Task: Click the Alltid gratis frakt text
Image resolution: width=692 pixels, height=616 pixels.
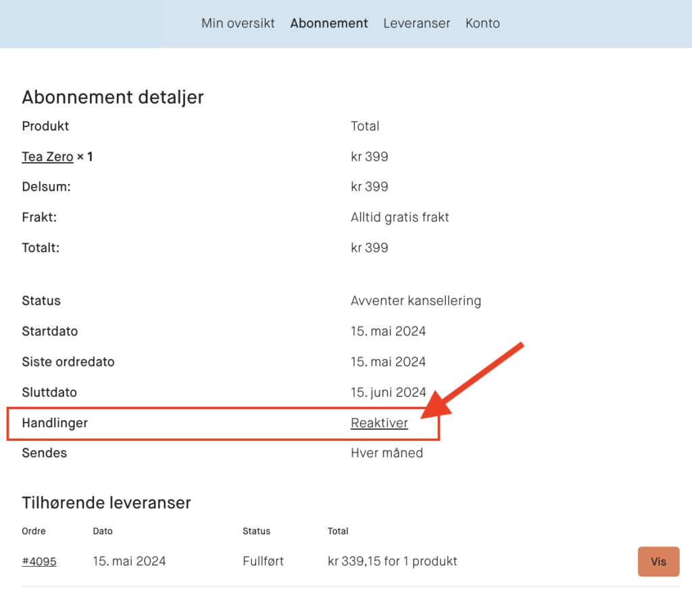Action: click(x=399, y=218)
